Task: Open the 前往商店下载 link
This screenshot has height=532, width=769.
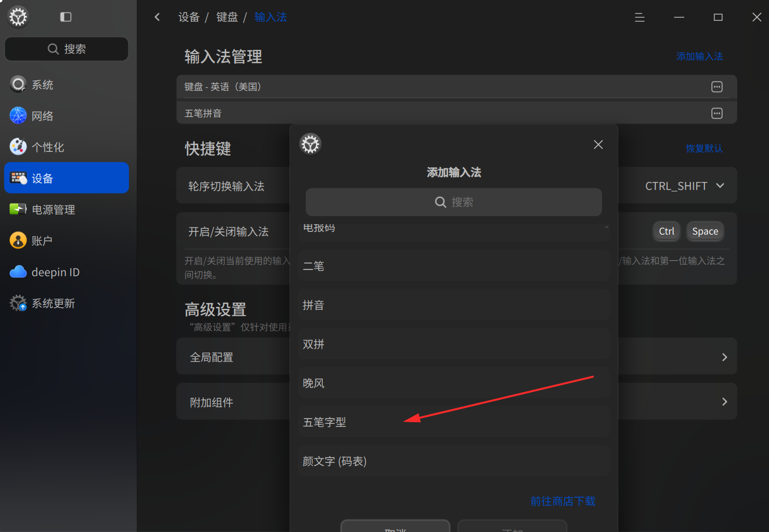Action: point(563,501)
